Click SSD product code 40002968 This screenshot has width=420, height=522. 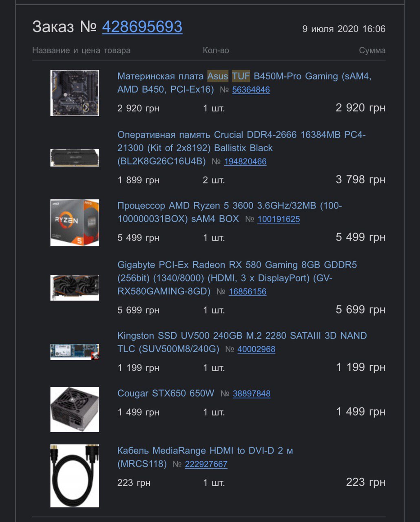(256, 349)
